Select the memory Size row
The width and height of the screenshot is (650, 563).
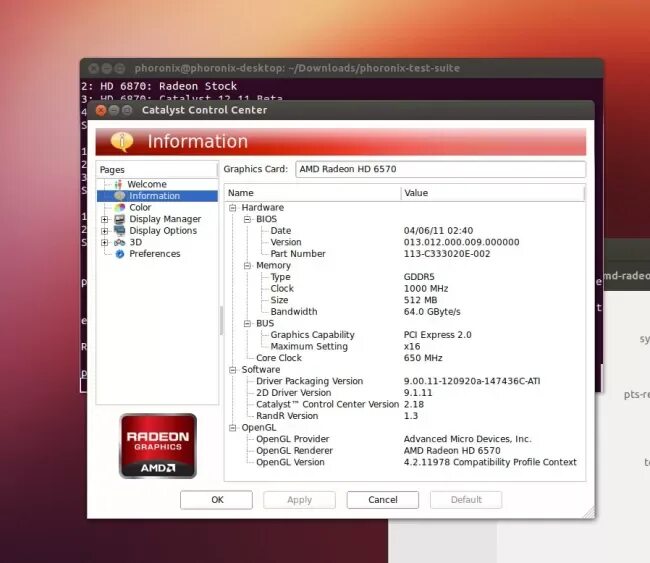coord(405,300)
